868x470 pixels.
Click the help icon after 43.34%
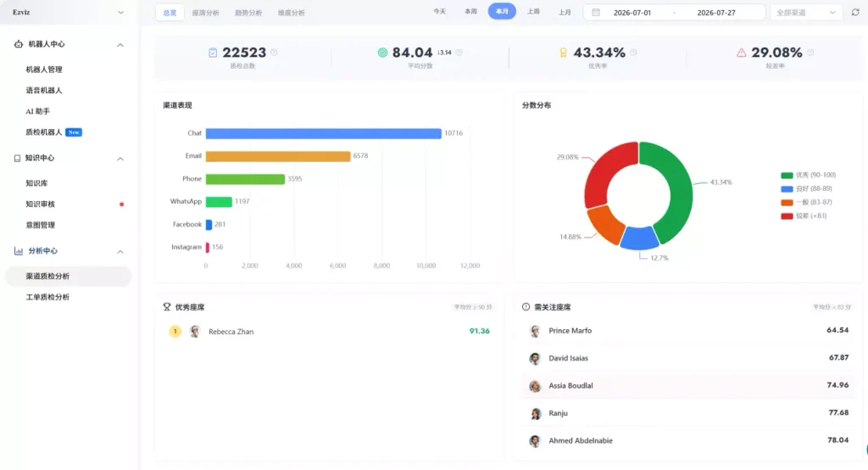[x=633, y=52]
